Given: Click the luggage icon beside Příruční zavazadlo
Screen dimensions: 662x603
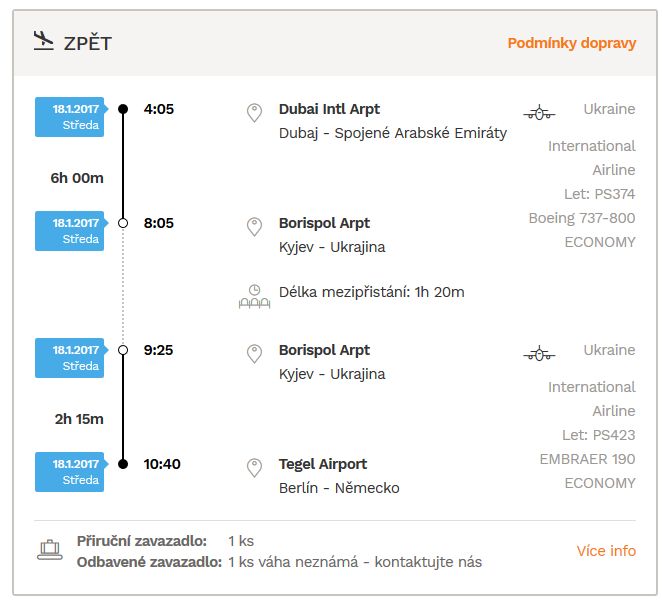Looking at the screenshot, I should (x=50, y=550).
